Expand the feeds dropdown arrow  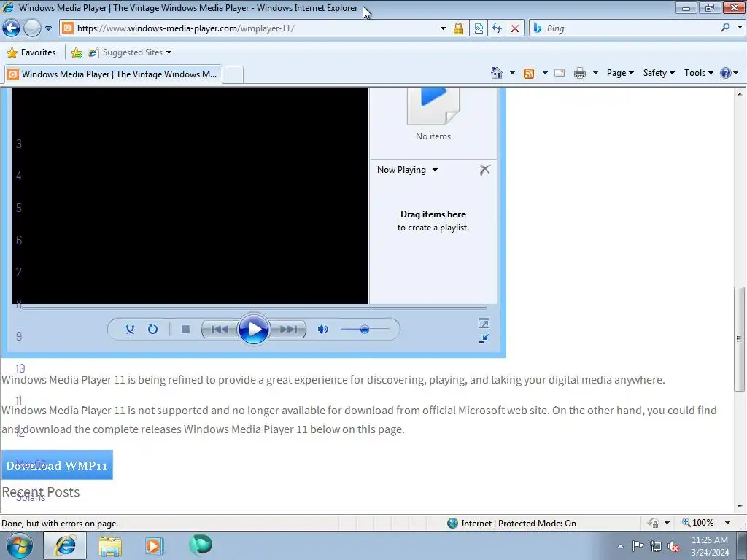point(545,73)
